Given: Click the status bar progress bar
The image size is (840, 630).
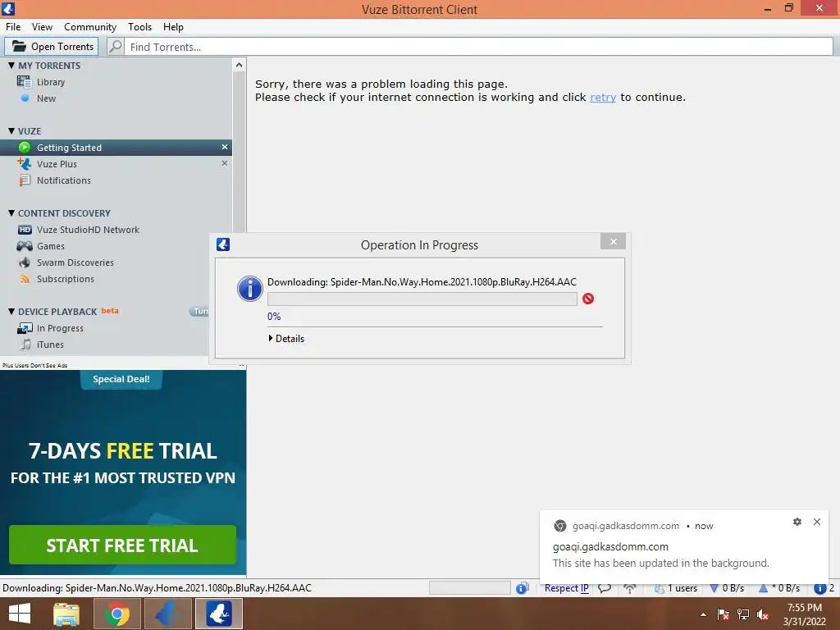Looking at the screenshot, I should pyautogui.click(x=470, y=588).
